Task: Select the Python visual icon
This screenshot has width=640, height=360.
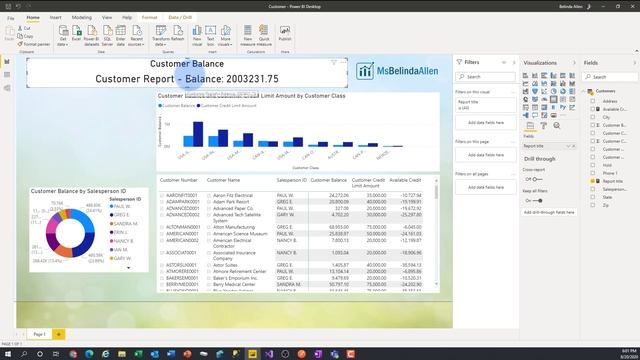Action: (563, 107)
